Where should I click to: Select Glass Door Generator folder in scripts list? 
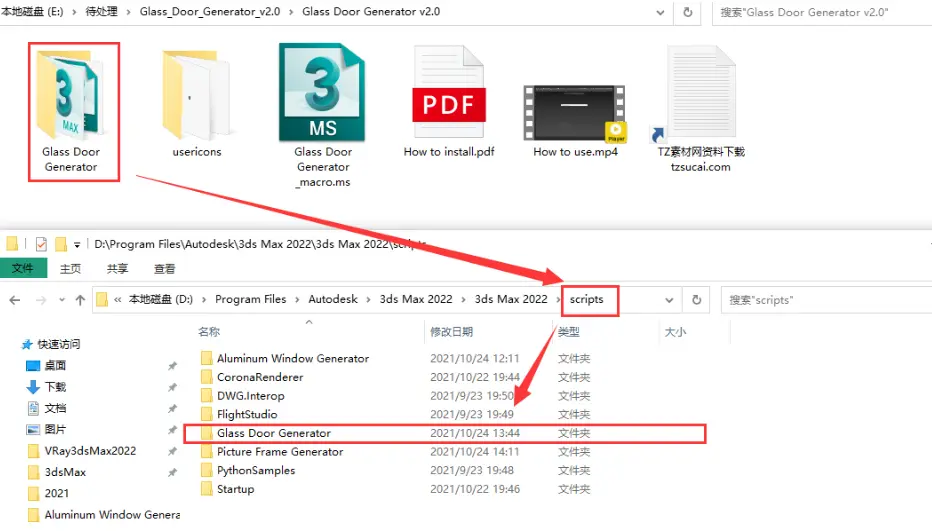tap(445, 433)
